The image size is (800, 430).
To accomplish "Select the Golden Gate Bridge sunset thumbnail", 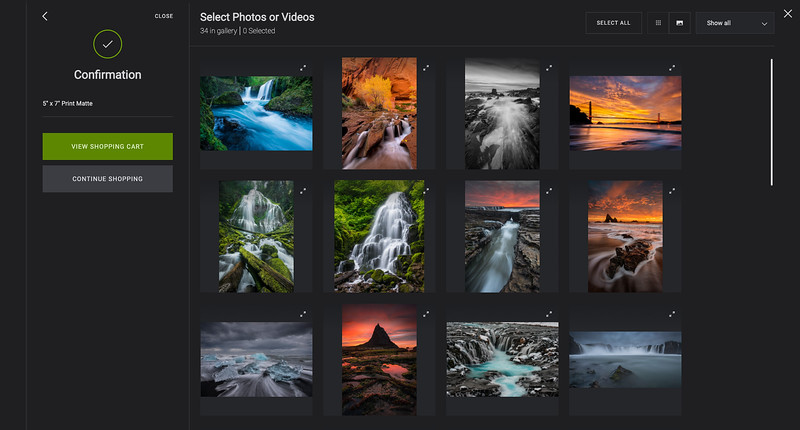I will point(626,113).
